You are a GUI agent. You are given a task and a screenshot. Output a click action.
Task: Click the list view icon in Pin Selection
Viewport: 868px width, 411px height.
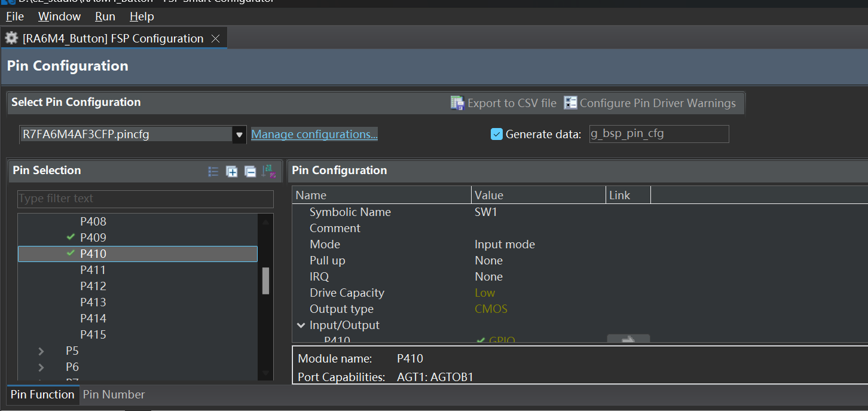pyautogui.click(x=213, y=172)
